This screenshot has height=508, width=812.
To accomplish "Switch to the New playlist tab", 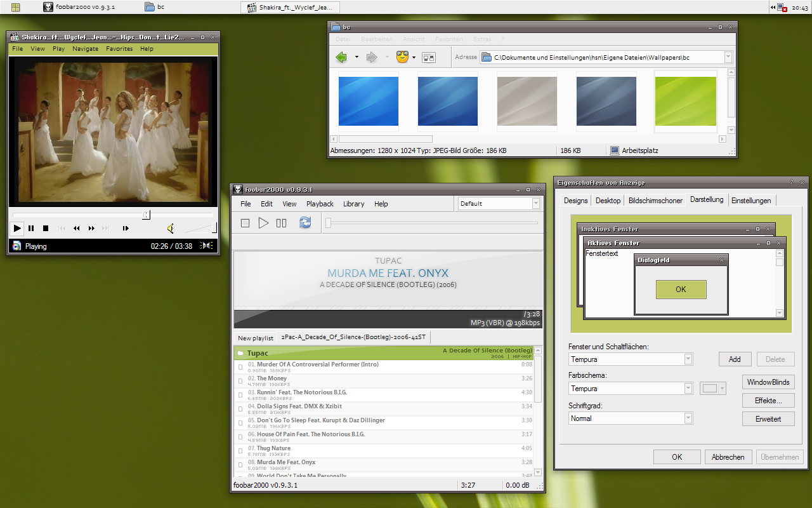I will point(256,338).
